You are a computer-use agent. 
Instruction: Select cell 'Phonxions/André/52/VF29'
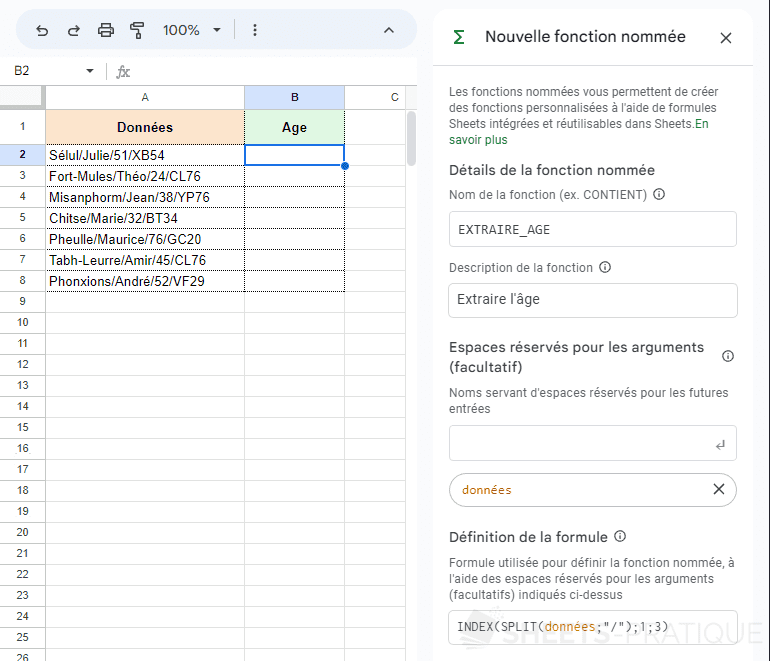point(145,281)
